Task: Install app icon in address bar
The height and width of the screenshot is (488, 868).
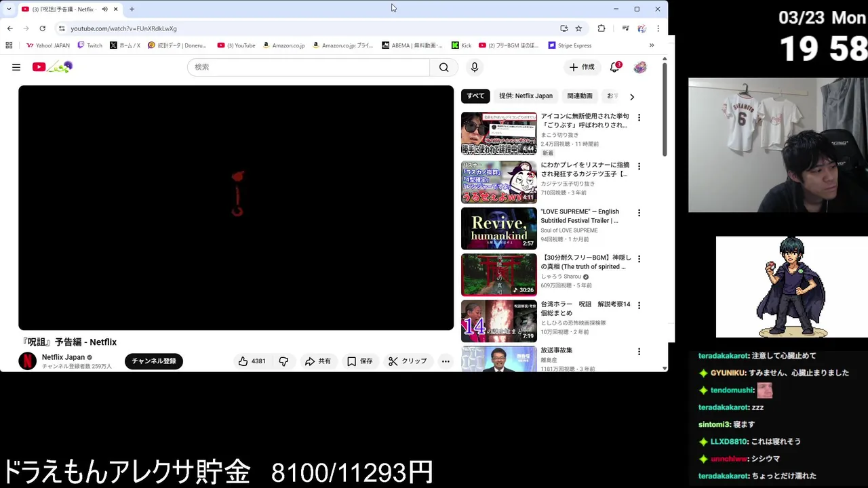Action: [564, 28]
